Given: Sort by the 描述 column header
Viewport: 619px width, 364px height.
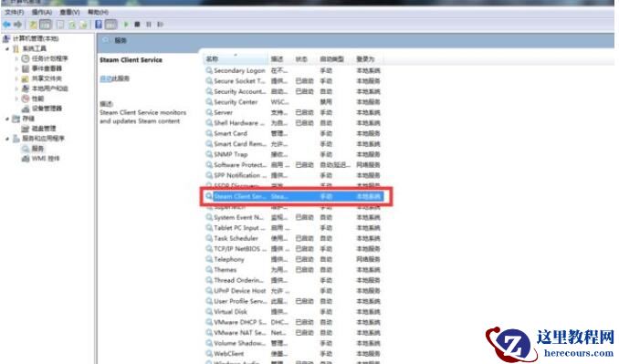Looking at the screenshot, I should 277,59.
